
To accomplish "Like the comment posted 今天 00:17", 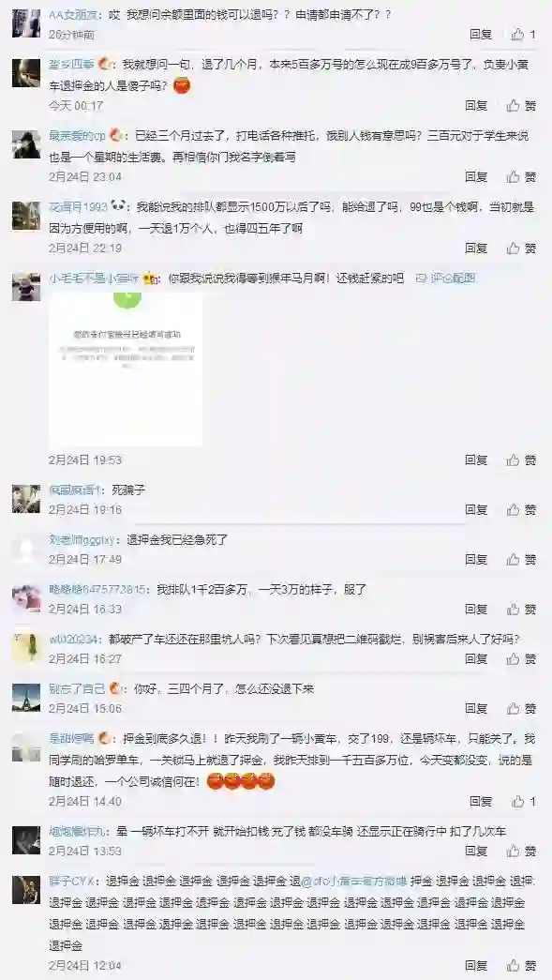I will point(521,106).
